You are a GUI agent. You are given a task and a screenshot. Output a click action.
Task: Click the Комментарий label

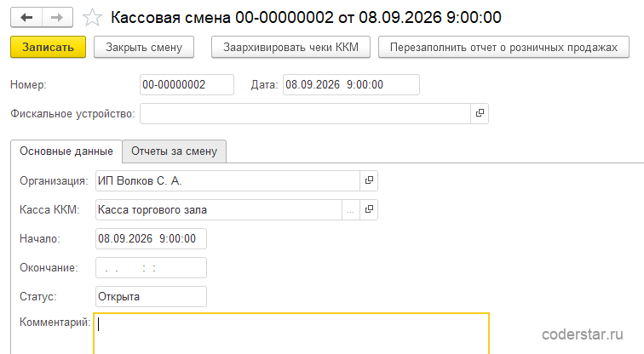(55, 322)
